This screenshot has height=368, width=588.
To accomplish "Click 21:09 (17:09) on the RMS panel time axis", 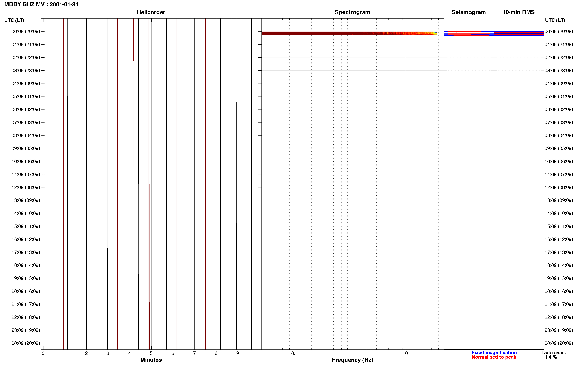I will (559, 304).
